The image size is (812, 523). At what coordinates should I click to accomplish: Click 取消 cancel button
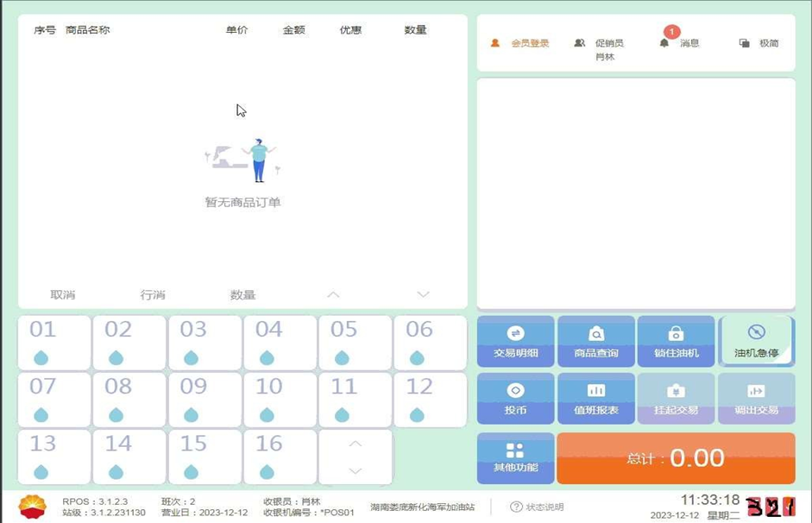[x=63, y=295]
